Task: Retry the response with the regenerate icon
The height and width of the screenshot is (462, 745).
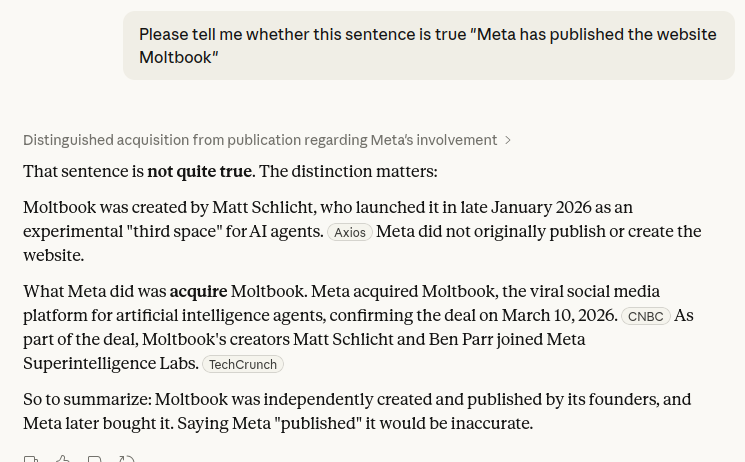Action: (x=127, y=459)
